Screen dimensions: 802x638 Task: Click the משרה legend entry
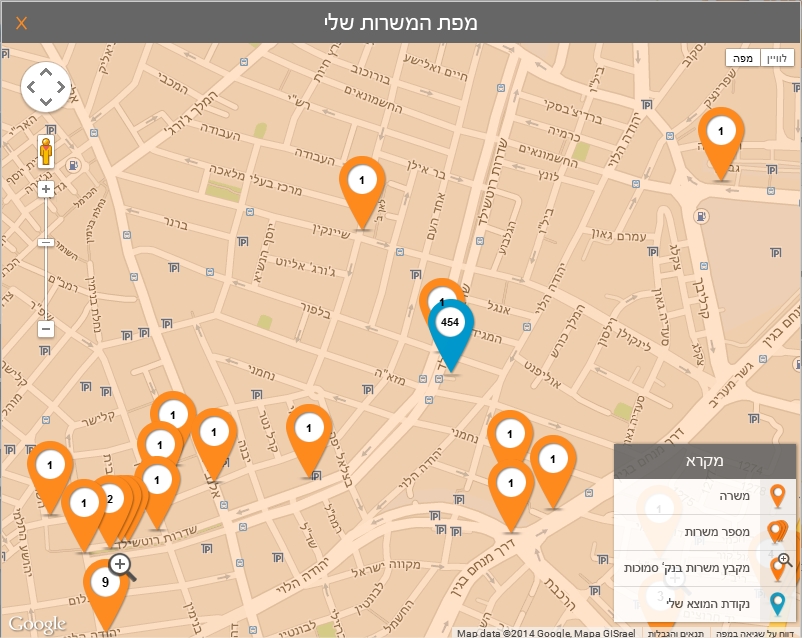pos(705,496)
